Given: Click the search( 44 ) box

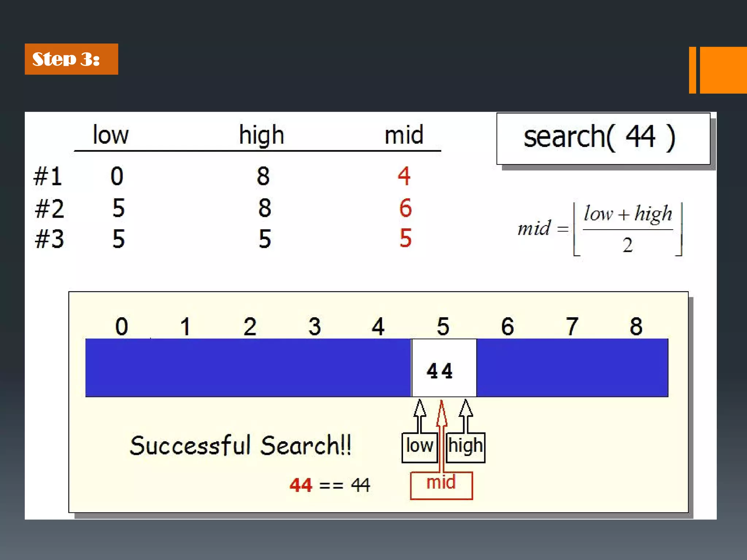Looking at the screenshot, I should [603, 138].
